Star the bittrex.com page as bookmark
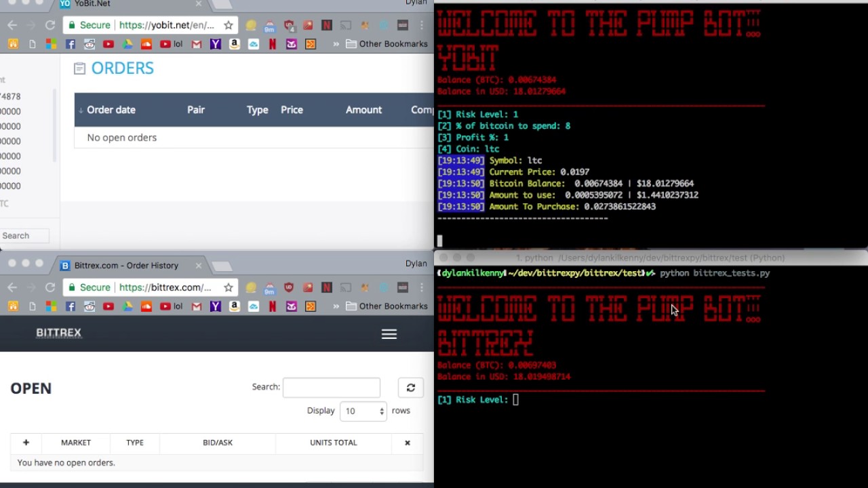The height and width of the screenshot is (488, 868). (229, 287)
